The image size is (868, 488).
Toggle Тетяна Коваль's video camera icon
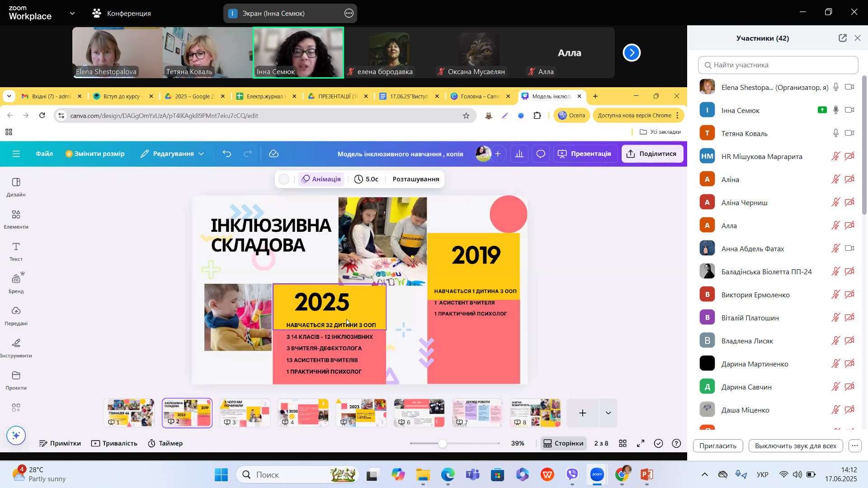tap(849, 133)
